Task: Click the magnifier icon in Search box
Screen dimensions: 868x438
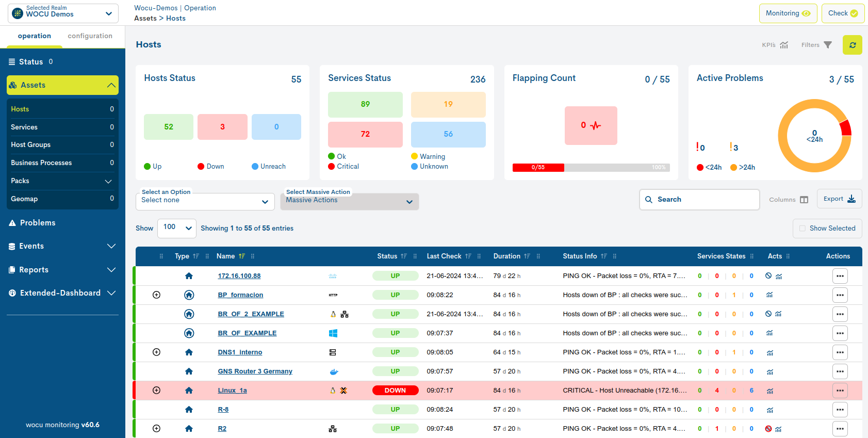Action: (x=649, y=200)
